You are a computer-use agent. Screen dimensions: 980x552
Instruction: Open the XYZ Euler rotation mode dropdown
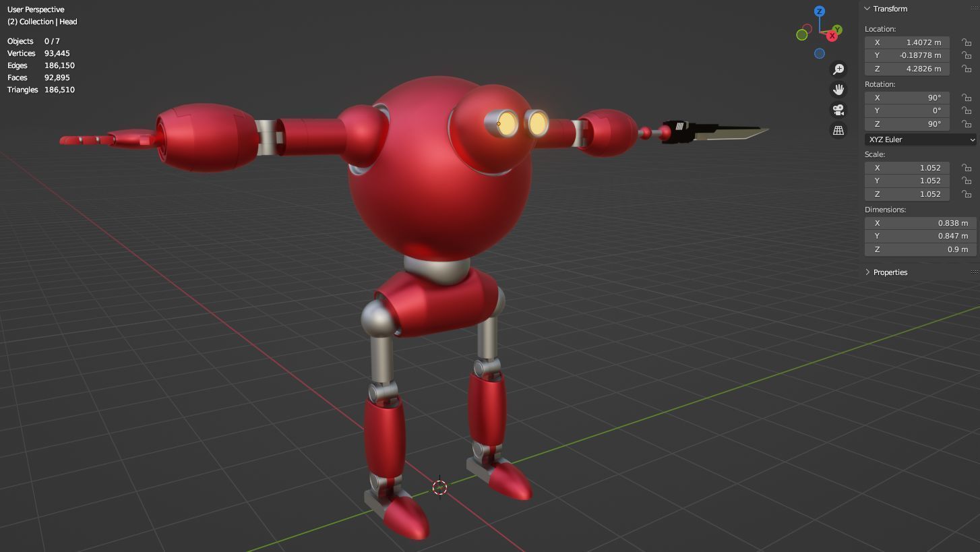[x=921, y=140]
